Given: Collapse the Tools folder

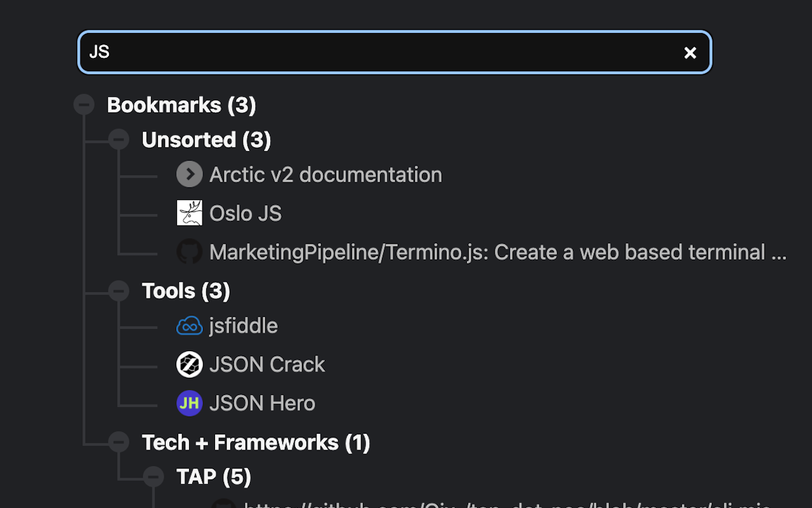Looking at the screenshot, I should point(119,291).
